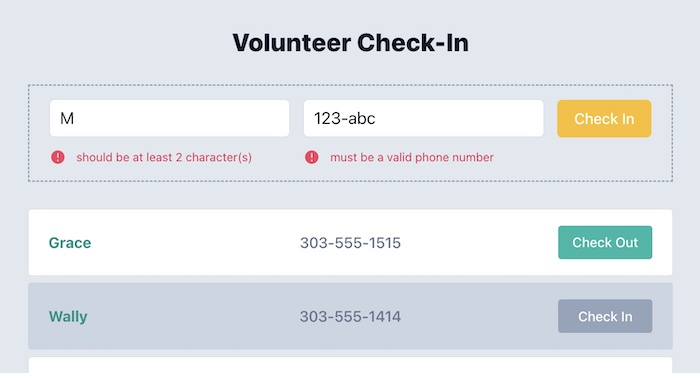700x373 pixels.
Task: Focus the name input containing "M"
Action: [170, 118]
